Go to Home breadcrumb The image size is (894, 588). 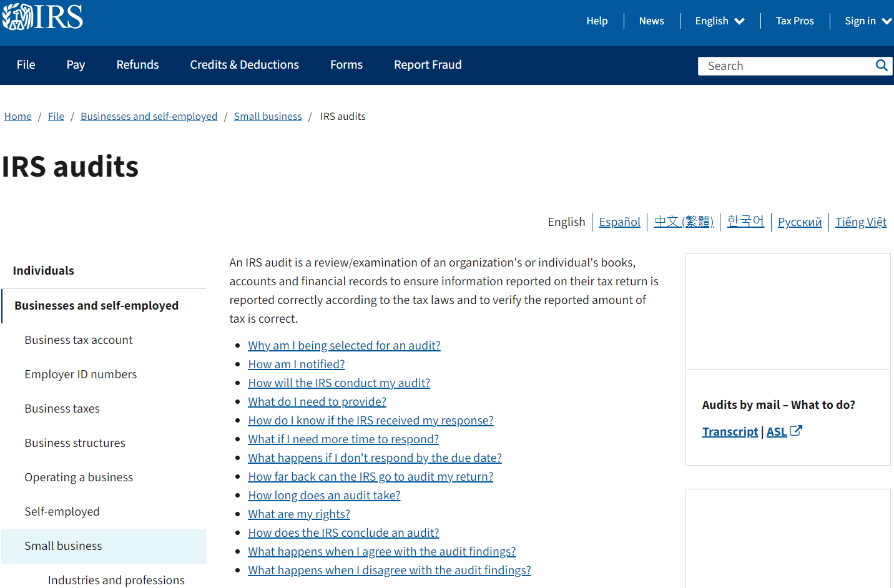tap(18, 117)
